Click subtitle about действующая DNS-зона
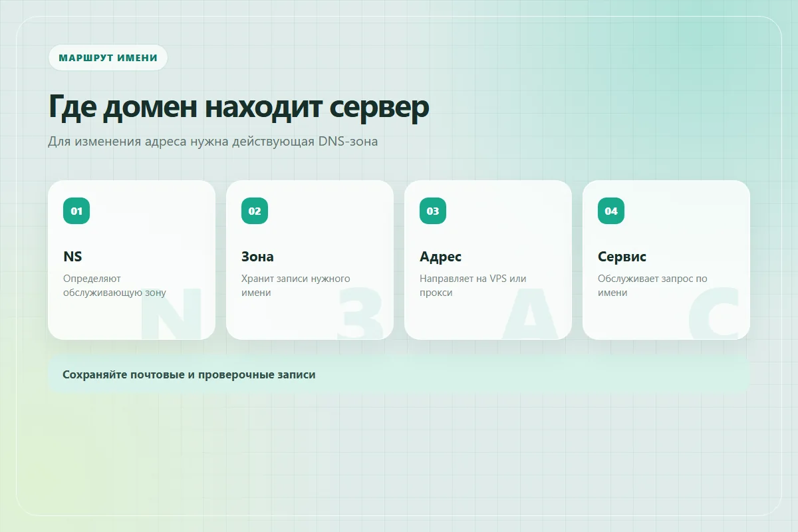The width and height of the screenshot is (798, 532). (x=213, y=142)
